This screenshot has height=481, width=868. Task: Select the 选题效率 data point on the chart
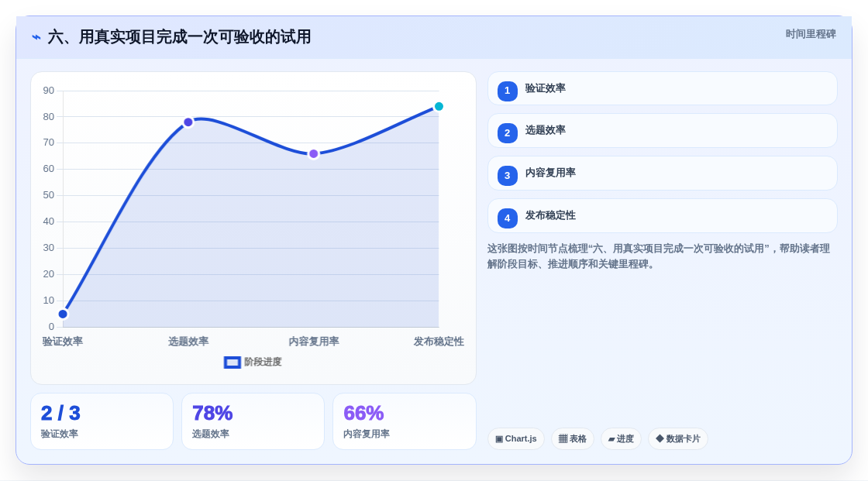point(188,122)
